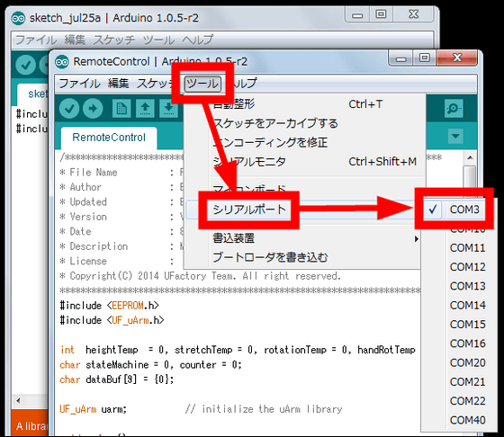Choose COM22 from the serial port list

[x=467, y=401]
